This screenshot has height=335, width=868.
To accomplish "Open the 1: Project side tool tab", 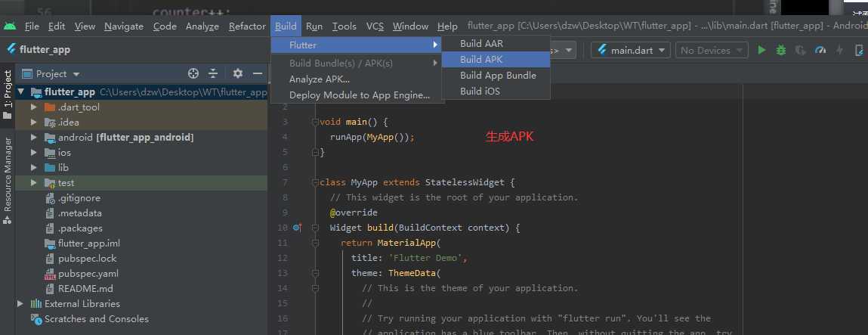I will point(8,94).
